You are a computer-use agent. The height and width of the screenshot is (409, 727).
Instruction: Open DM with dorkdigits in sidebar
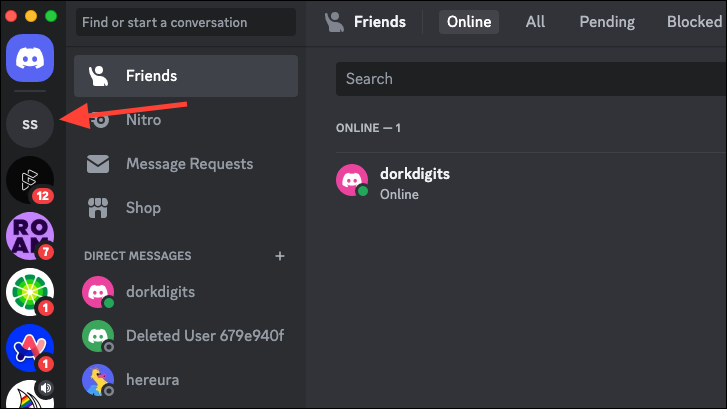click(186, 292)
